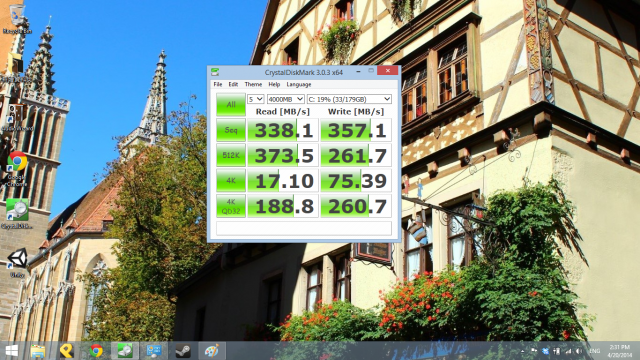
Task: Click the CrystalDiskMark title bar app icon
Action: 215,72
